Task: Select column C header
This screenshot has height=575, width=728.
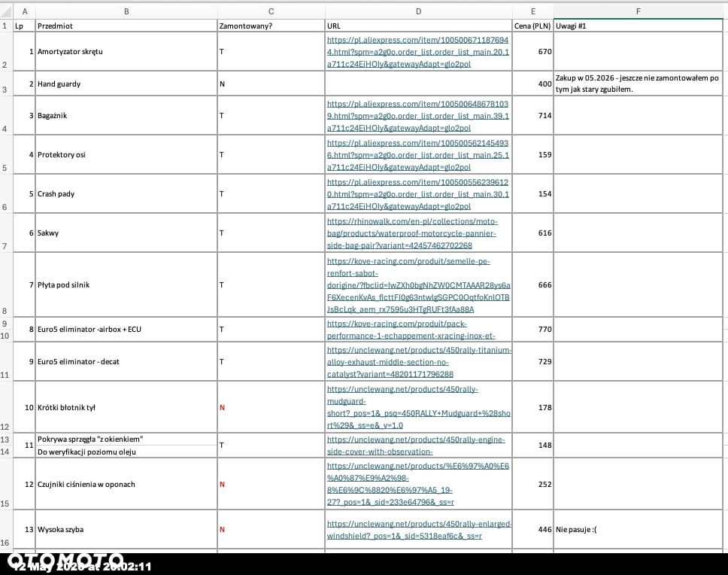Action: [271, 11]
